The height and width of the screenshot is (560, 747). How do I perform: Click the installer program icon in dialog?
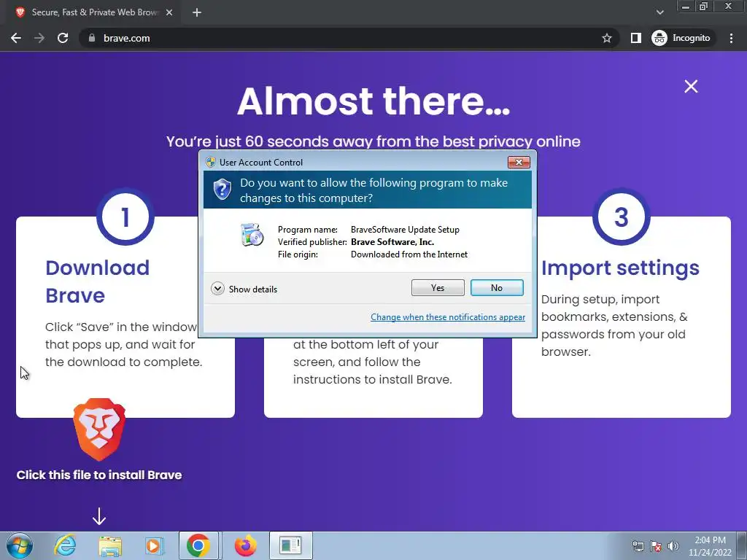coord(252,234)
